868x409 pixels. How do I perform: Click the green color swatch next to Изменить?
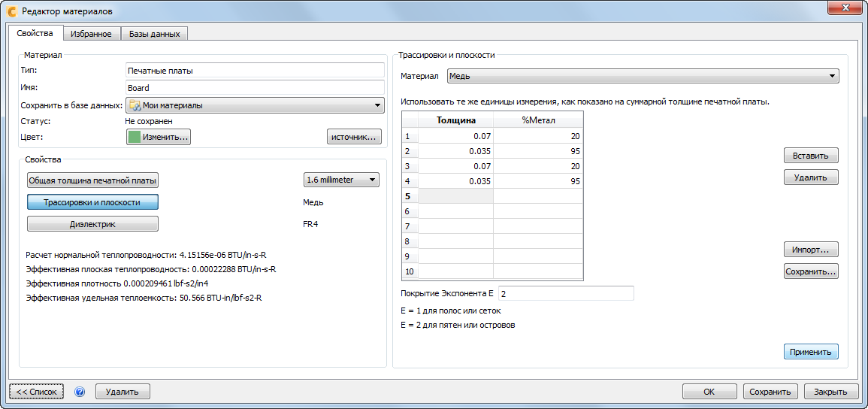(134, 137)
